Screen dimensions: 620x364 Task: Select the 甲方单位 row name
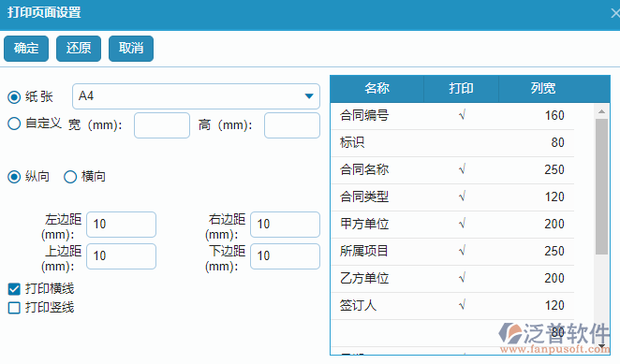point(364,224)
